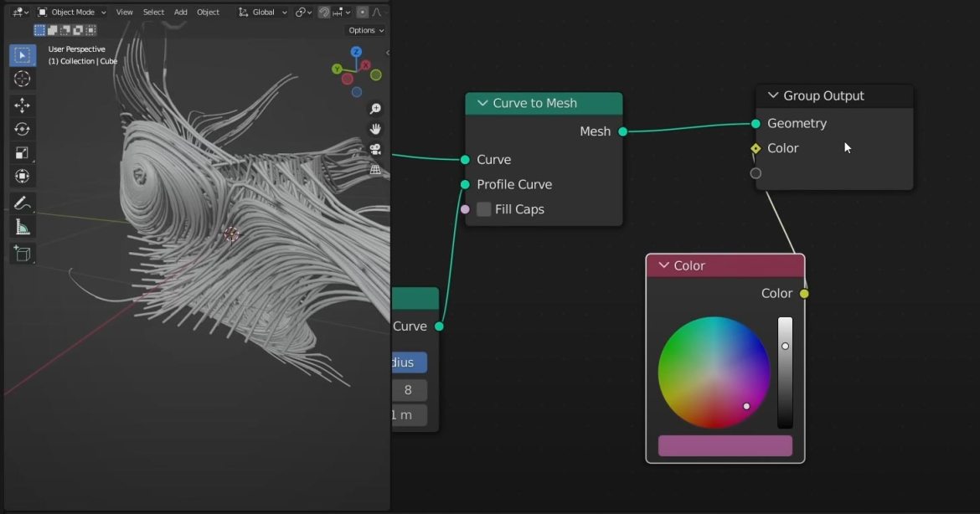Pick a color on the Color node wheel
980x514 pixels.
714,371
